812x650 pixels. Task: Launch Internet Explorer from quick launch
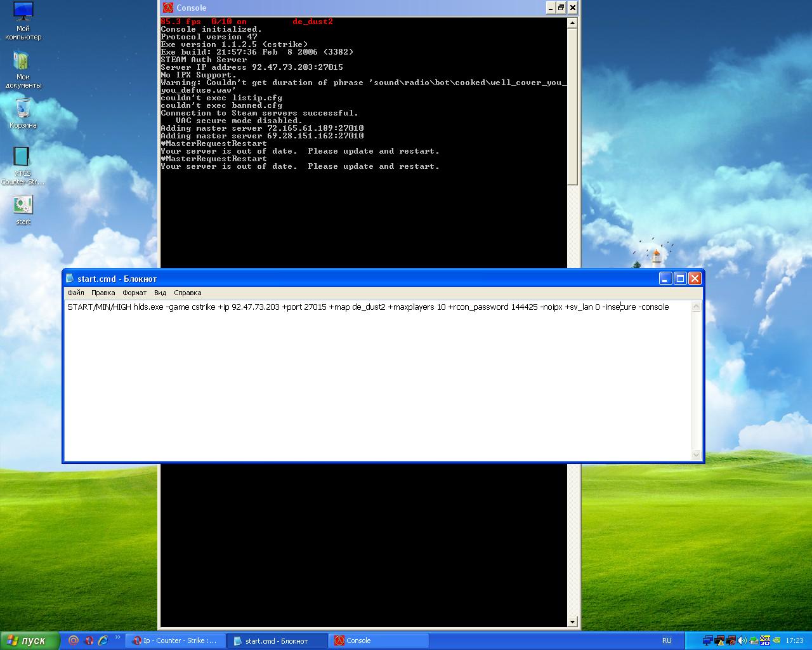[x=103, y=640]
